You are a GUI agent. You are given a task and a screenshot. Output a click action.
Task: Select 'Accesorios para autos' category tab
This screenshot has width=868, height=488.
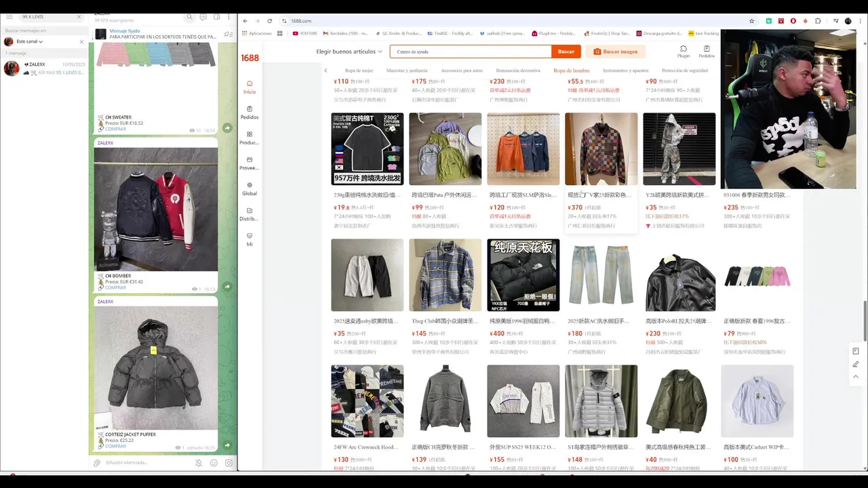pyautogui.click(x=462, y=70)
